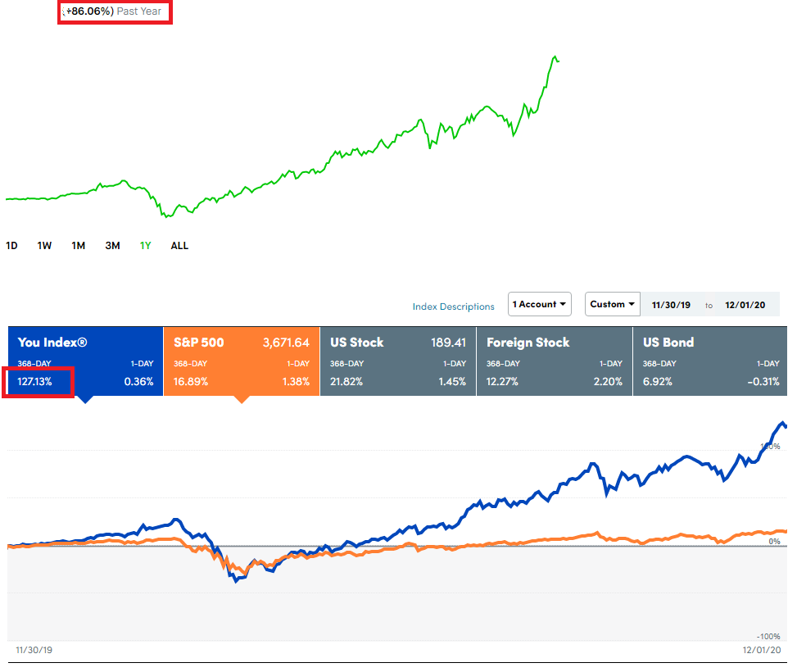
Task: Toggle the You Index comparison tile
Action: click(85, 361)
